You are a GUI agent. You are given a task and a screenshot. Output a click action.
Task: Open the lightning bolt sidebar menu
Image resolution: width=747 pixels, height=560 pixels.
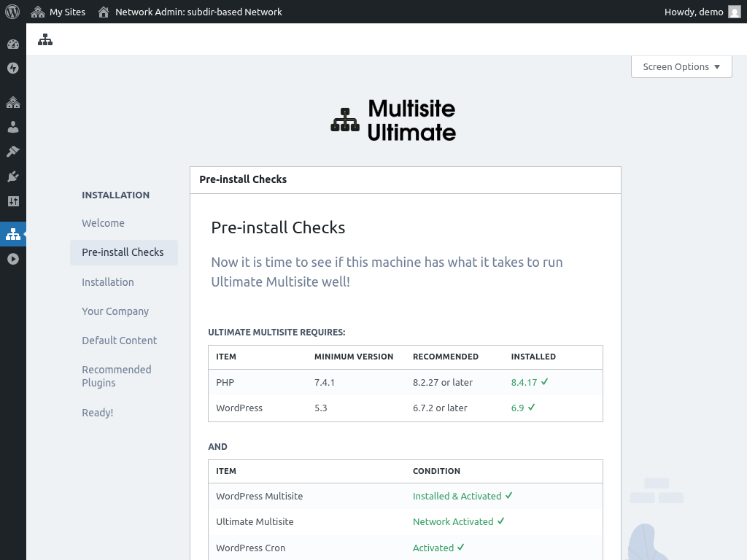[x=13, y=68]
